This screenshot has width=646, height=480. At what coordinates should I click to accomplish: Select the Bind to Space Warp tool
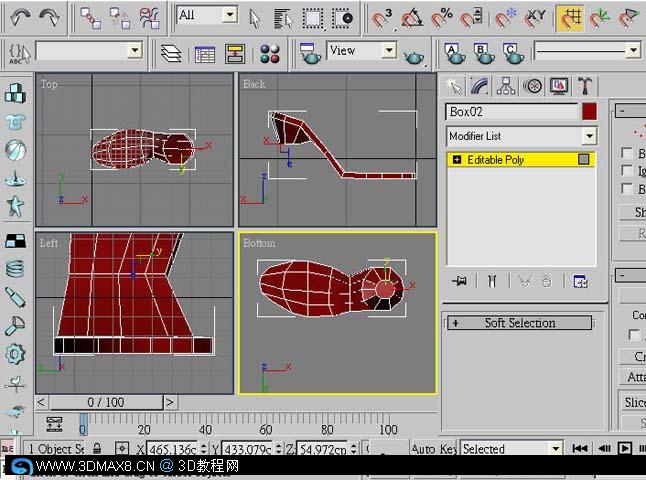click(149, 18)
